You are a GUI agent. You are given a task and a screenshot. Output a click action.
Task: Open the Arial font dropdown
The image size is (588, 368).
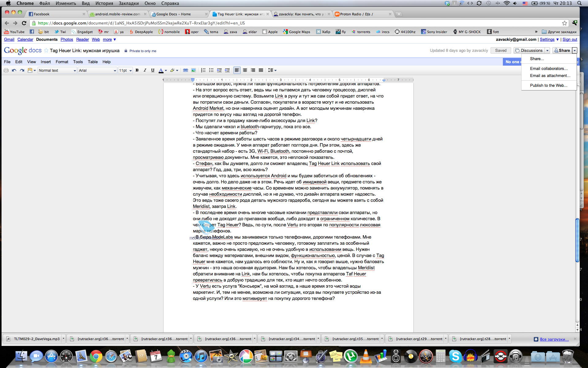(97, 71)
